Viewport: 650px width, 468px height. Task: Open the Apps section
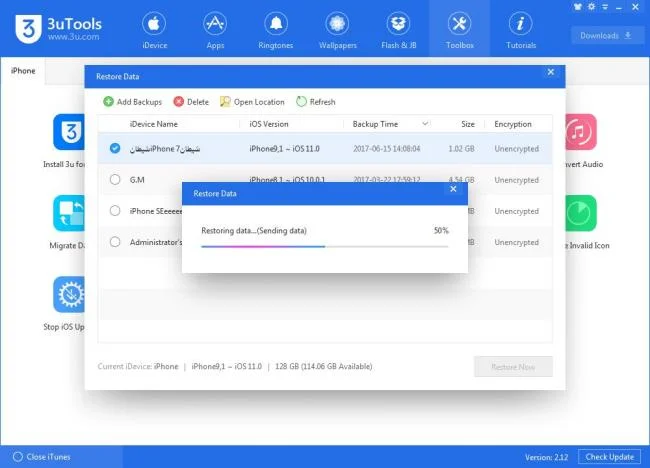(215, 30)
